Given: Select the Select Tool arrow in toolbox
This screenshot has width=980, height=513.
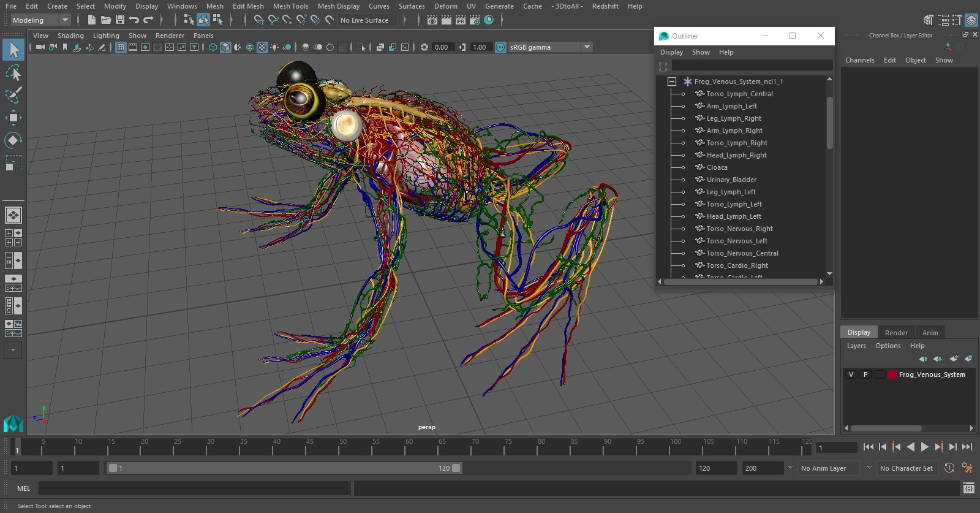Looking at the screenshot, I should pyautogui.click(x=13, y=50).
